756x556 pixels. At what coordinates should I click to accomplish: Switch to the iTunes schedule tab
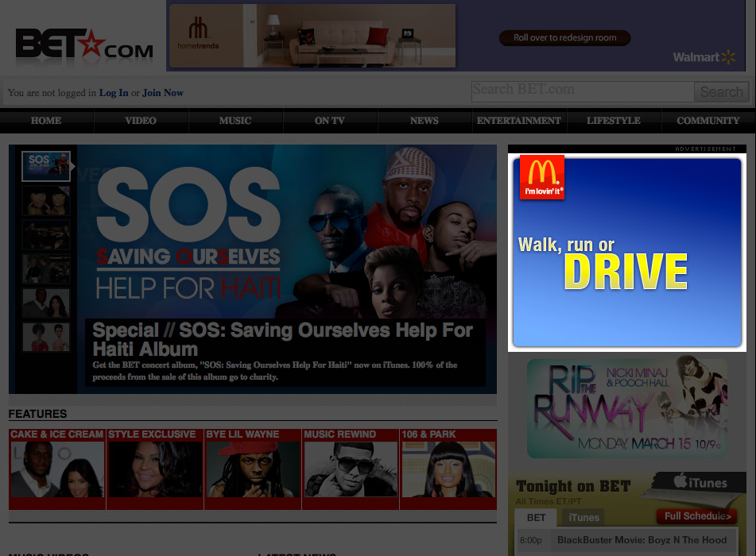(x=583, y=518)
